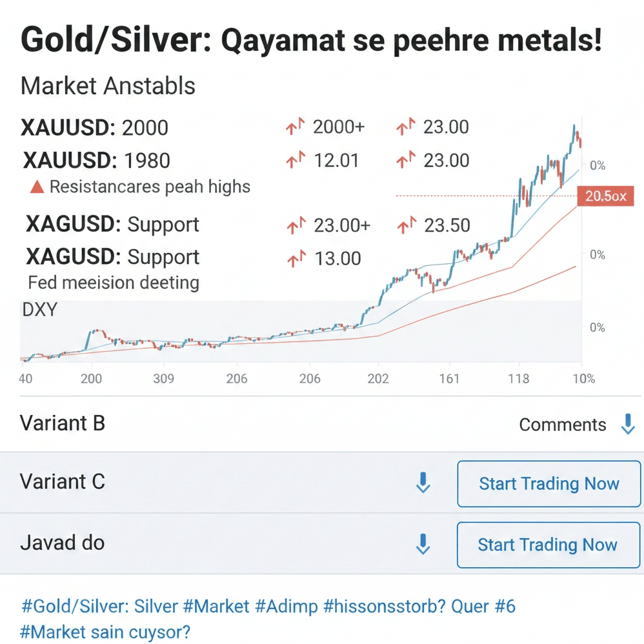Click the XAGUSD: Support text entry

click(113, 225)
